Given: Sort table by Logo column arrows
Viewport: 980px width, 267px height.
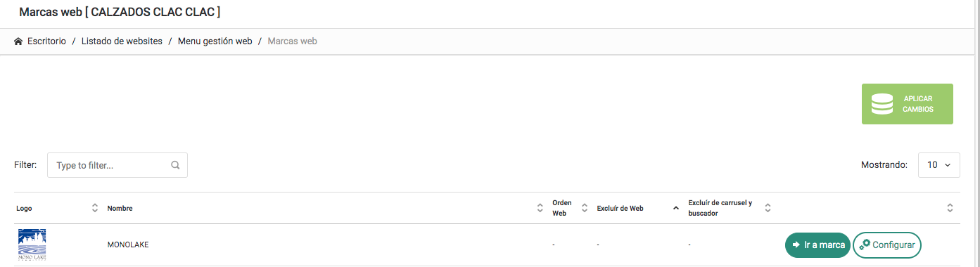Looking at the screenshot, I should pos(95,208).
